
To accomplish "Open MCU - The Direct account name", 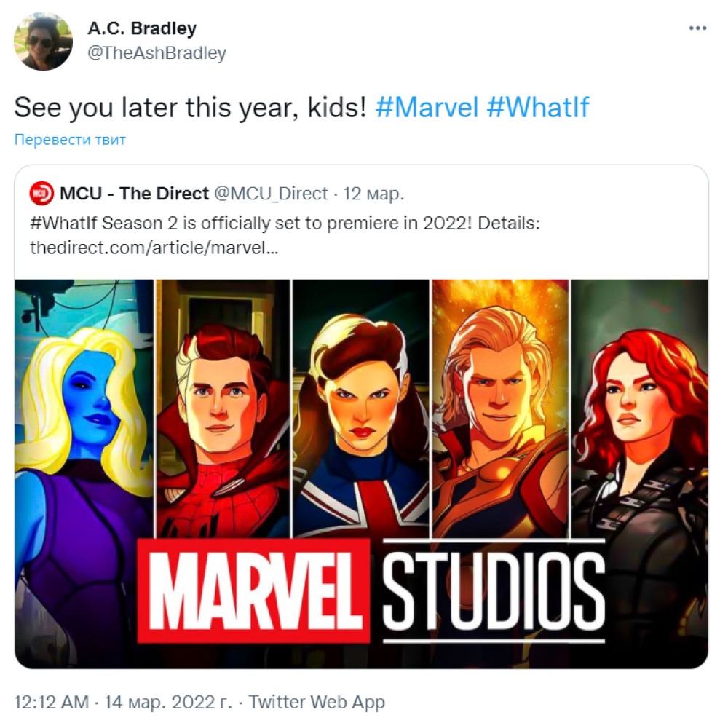I will [134, 193].
